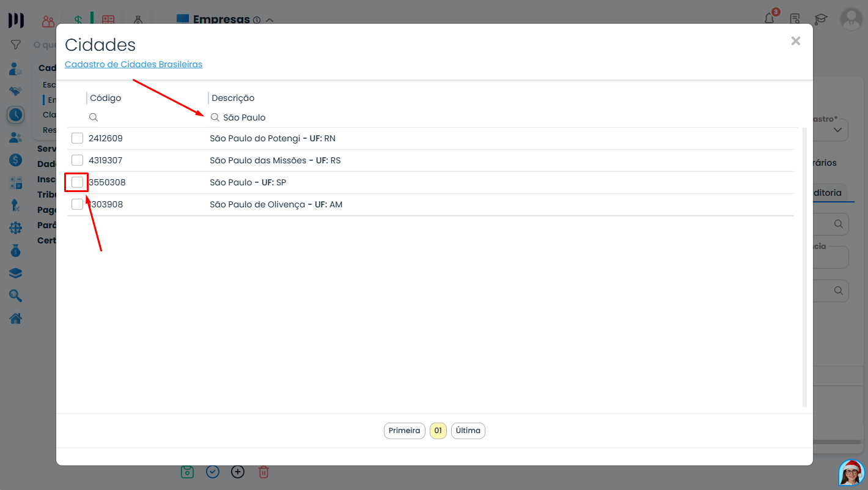Open the assistant avatar with Santa hat
Screen dimensions: 868x490
[x=851, y=473]
